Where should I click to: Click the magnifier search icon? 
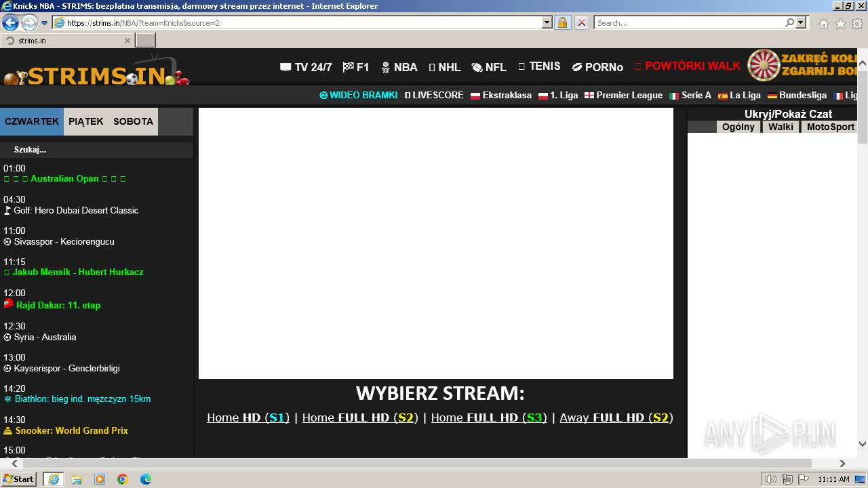coord(789,23)
